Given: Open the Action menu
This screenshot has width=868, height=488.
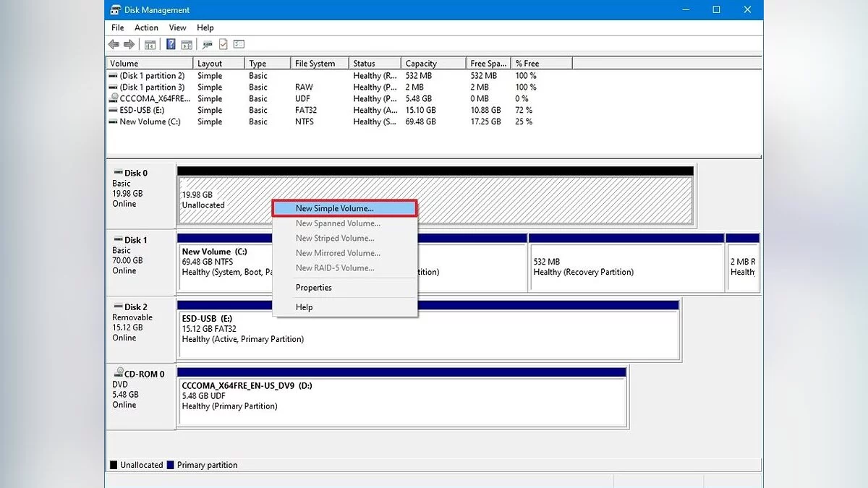Looking at the screenshot, I should pyautogui.click(x=146, y=27).
